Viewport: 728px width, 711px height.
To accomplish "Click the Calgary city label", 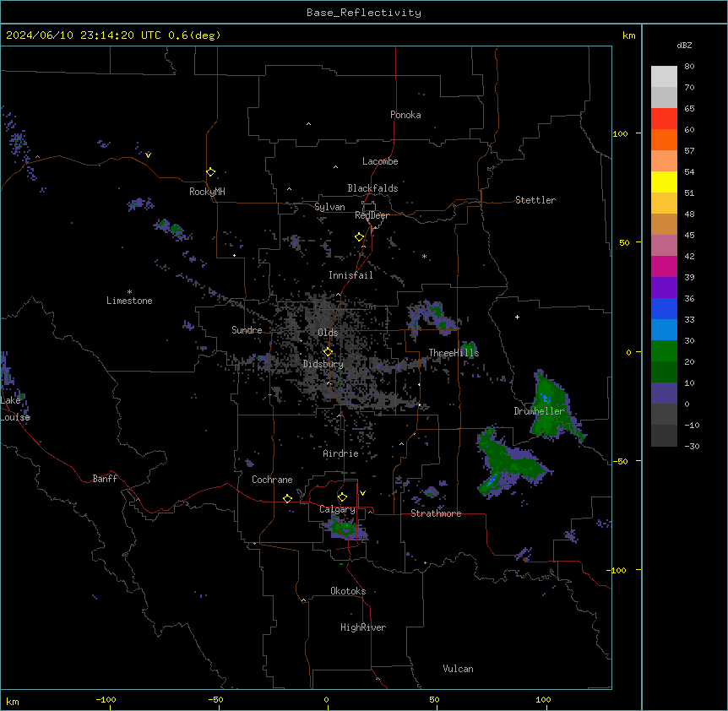I will tap(337, 509).
